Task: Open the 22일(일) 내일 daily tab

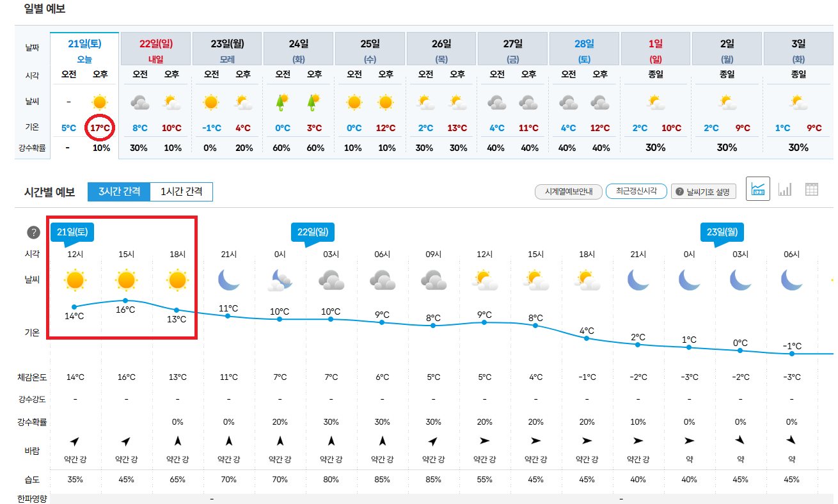Action: tap(155, 51)
